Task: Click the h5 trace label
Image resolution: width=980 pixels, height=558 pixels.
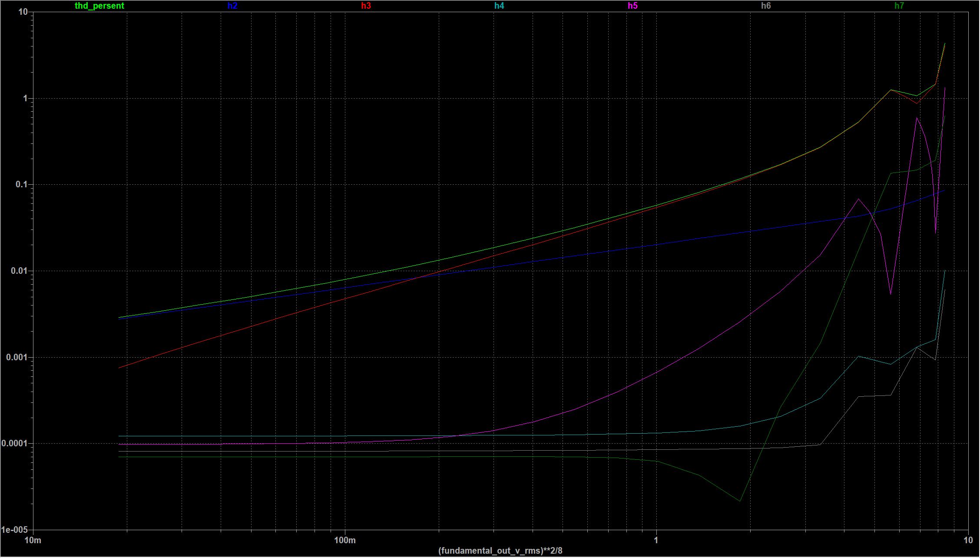Action: 632,6
